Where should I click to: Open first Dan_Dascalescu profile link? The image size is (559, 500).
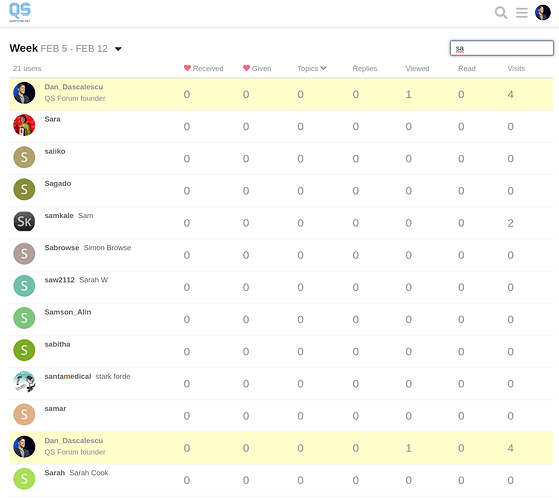tap(74, 87)
